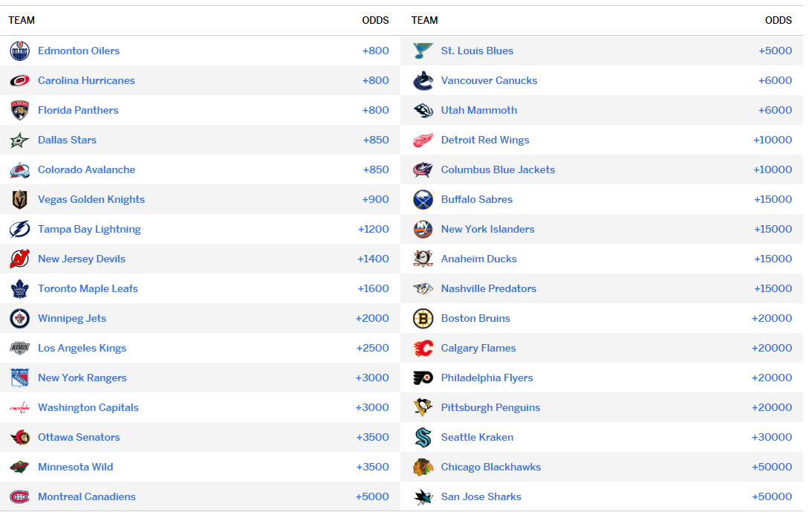This screenshot has width=812, height=518.
Task: Select the Chicago Blackhawks +50000 odds
Action: coord(772,467)
